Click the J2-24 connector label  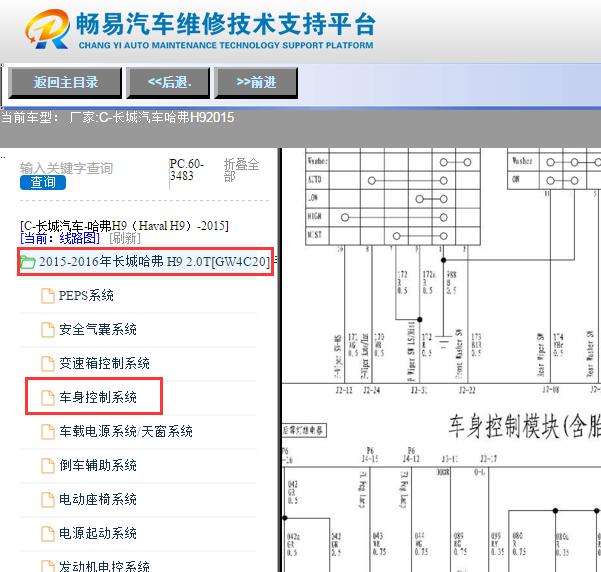371,390
